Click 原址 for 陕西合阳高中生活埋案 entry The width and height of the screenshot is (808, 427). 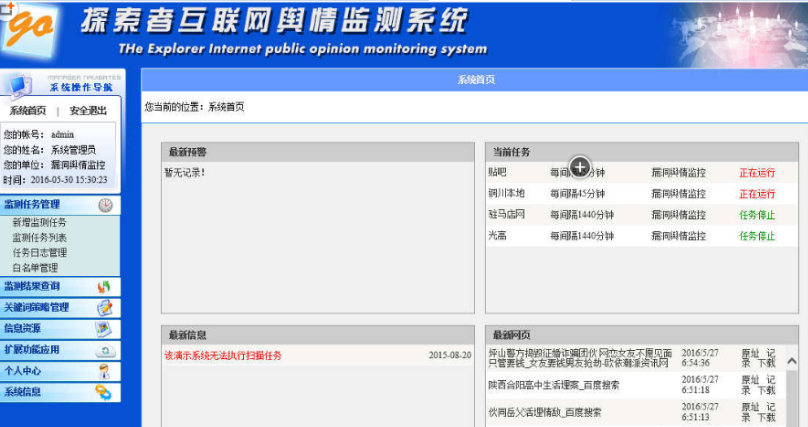[750, 381]
